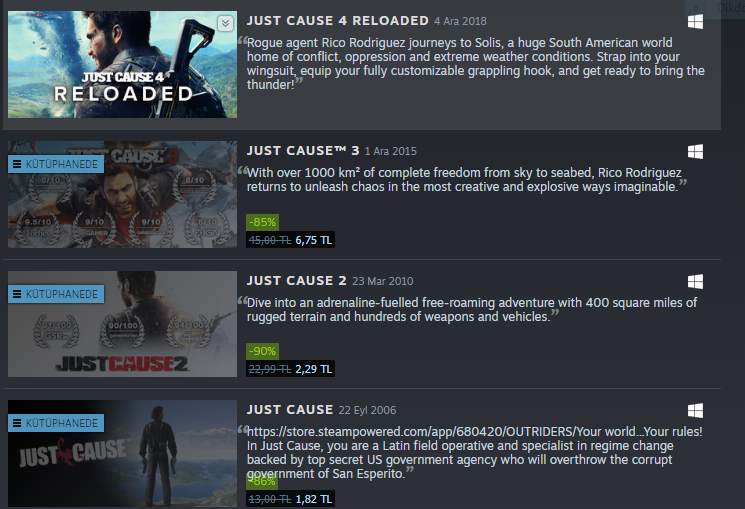Click Kütüphanede badge on original Just Cause
The height and width of the screenshot is (509, 745).
coord(56,423)
